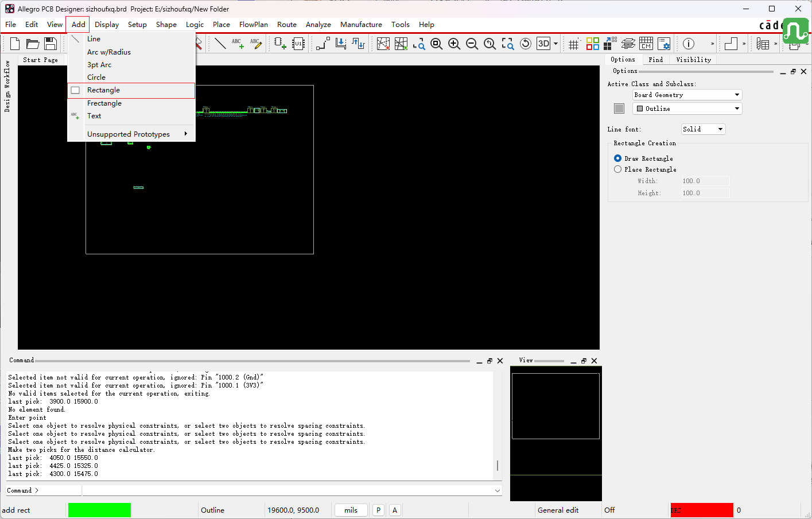This screenshot has width=812, height=519.
Task: Save the design with the floppy icon
Action: pos(50,44)
